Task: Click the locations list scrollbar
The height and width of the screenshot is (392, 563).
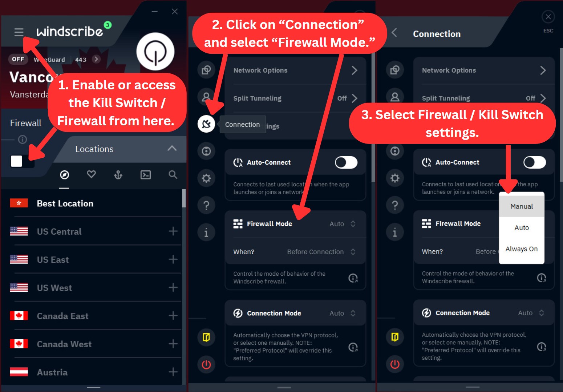Action: point(184,198)
